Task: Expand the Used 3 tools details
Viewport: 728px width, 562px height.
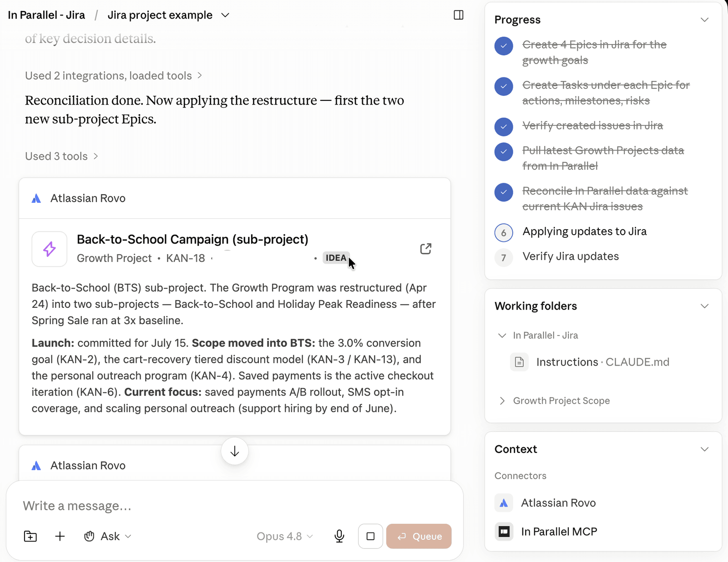Action: [62, 156]
